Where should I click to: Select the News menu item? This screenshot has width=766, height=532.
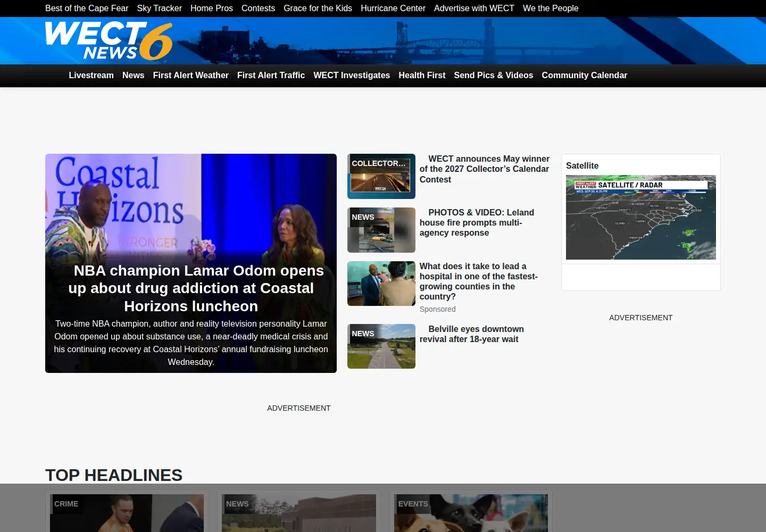[x=133, y=76]
